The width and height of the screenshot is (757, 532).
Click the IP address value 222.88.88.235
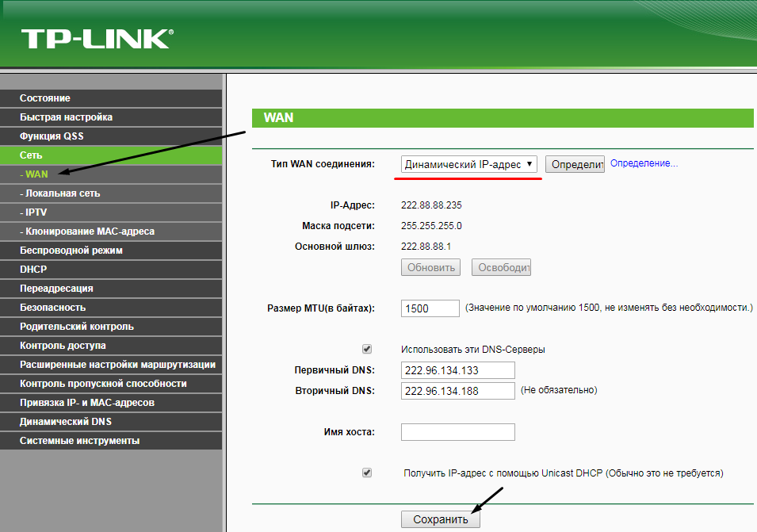pyautogui.click(x=431, y=205)
